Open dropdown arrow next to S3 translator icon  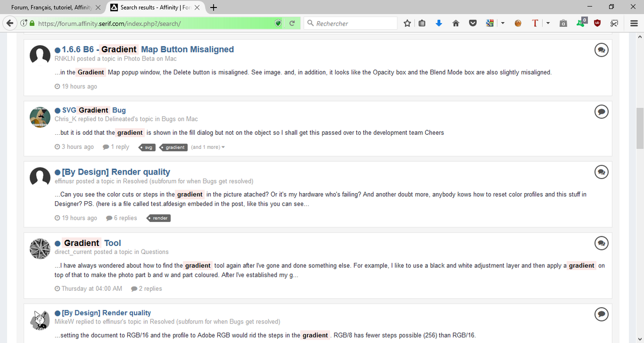pyautogui.click(x=502, y=23)
